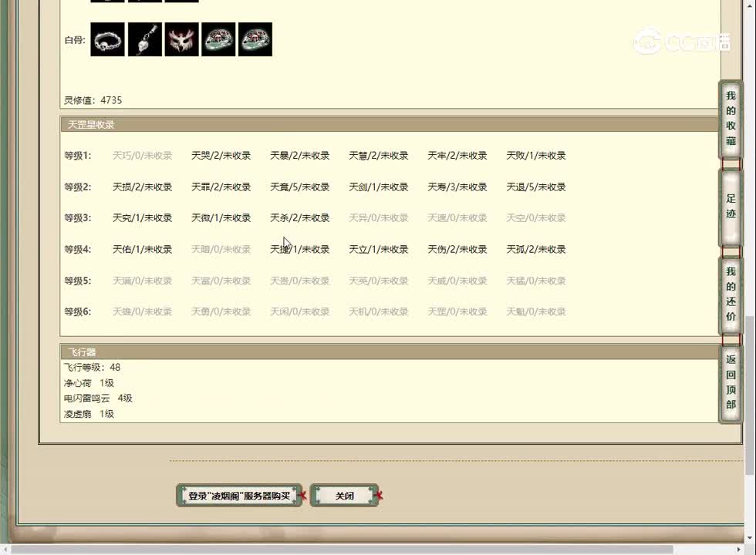Click the 白骨: label
Image resolution: width=756 pixels, height=555 pixels.
point(75,40)
